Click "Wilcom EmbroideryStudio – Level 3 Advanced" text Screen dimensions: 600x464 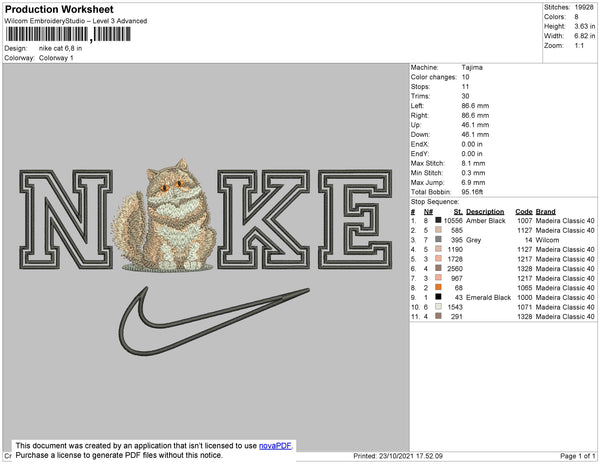[76, 21]
